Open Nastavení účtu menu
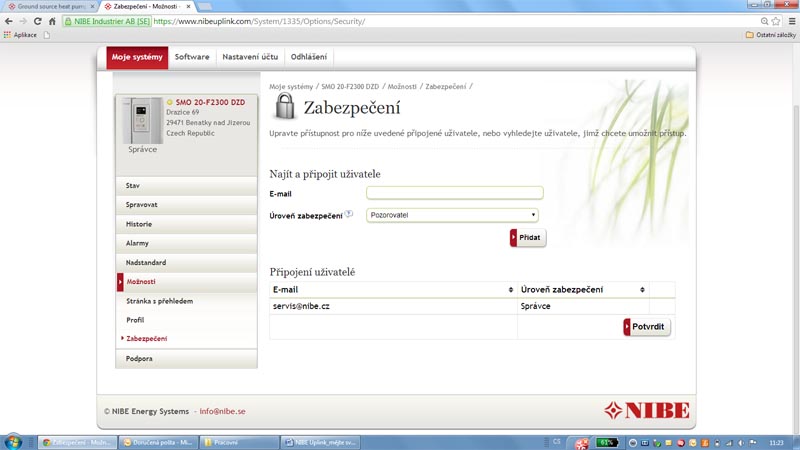Image resolution: width=800 pixels, height=450 pixels. [x=250, y=57]
